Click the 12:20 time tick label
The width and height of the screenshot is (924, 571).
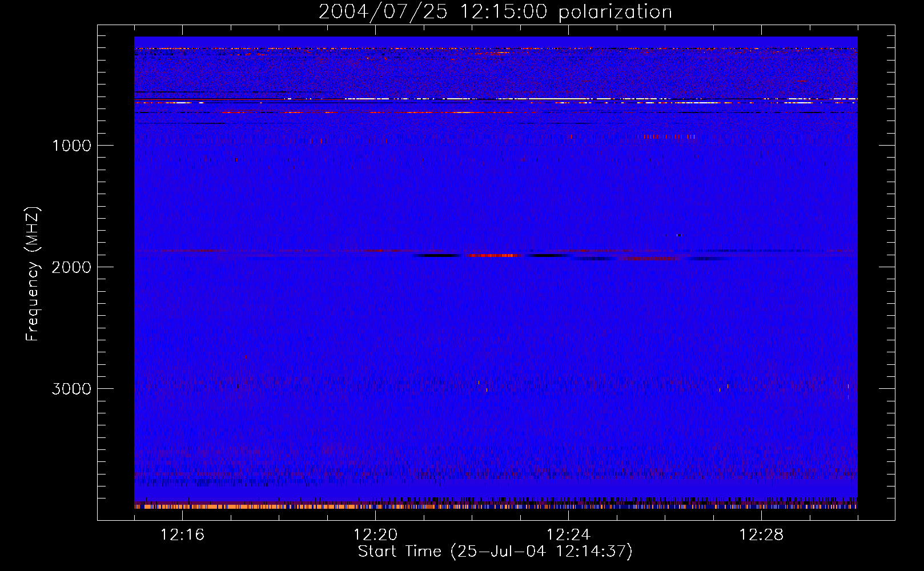pos(375,535)
